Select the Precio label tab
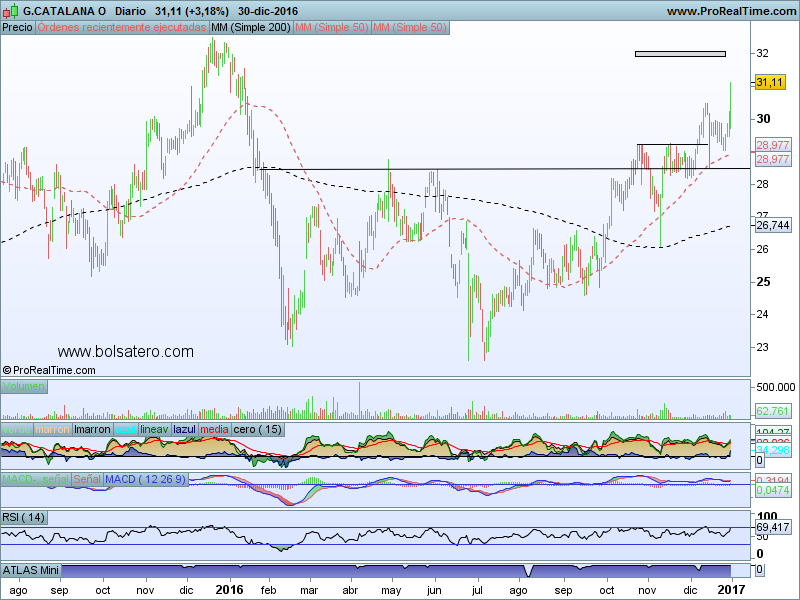 (17, 28)
